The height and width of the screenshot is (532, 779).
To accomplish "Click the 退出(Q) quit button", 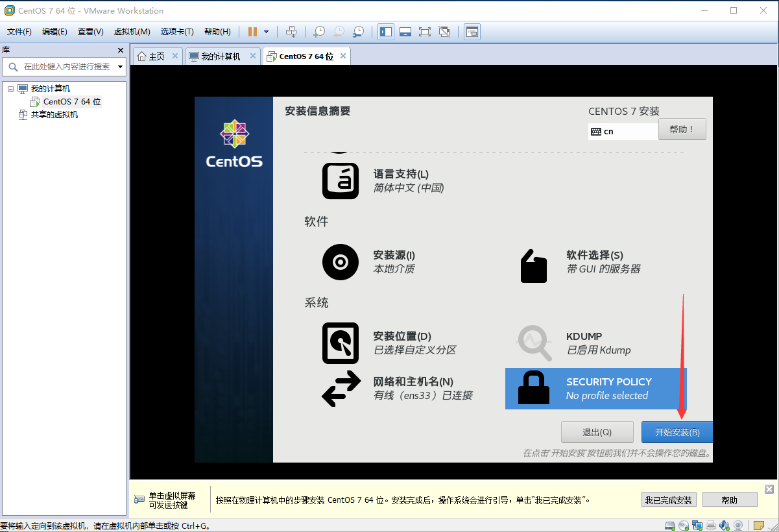I will pyautogui.click(x=597, y=432).
